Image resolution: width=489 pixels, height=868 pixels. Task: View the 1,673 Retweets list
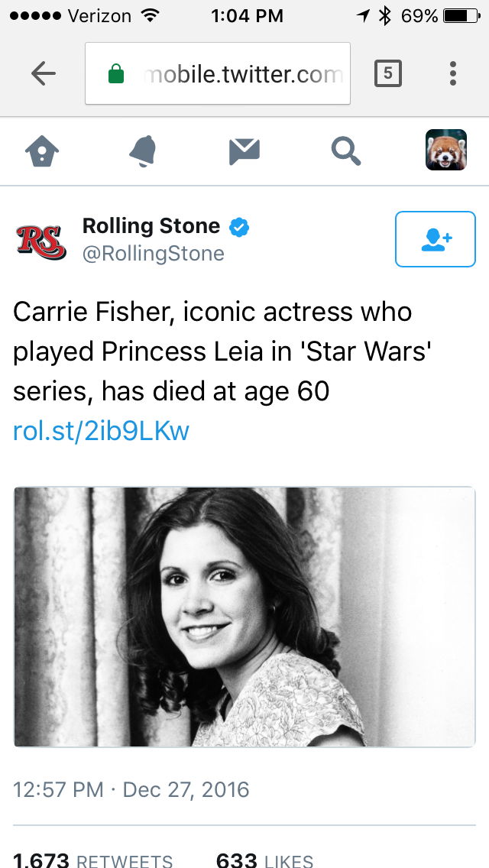click(x=93, y=860)
